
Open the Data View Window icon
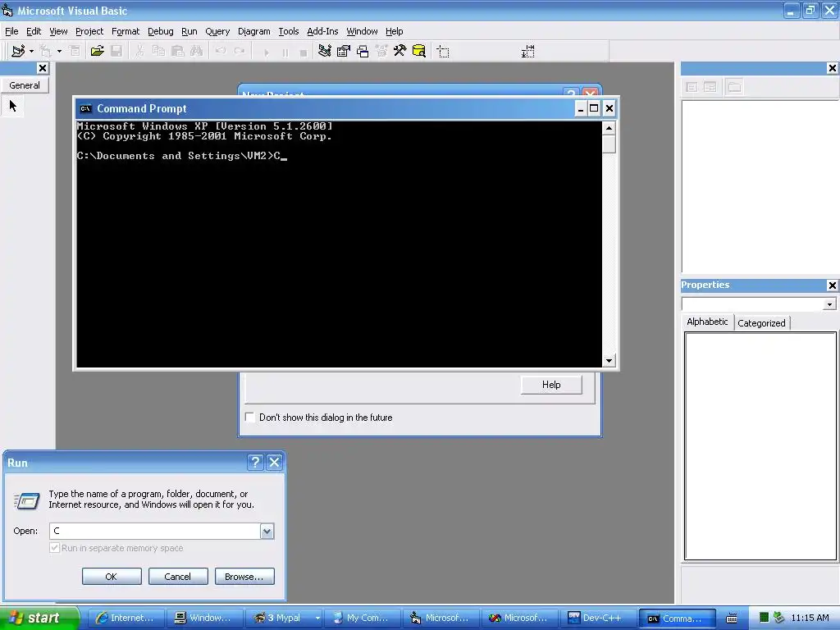point(419,52)
